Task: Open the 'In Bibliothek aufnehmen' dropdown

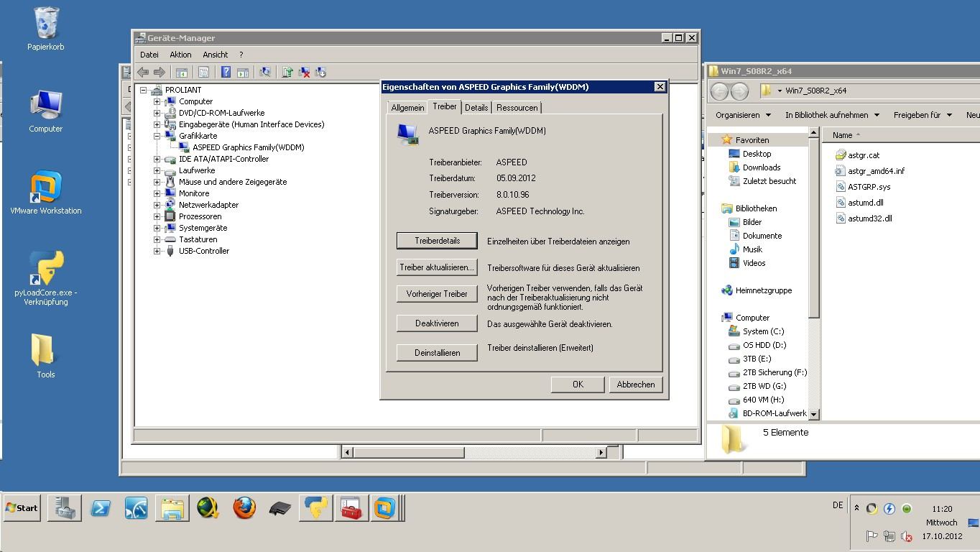Action: [x=832, y=115]
